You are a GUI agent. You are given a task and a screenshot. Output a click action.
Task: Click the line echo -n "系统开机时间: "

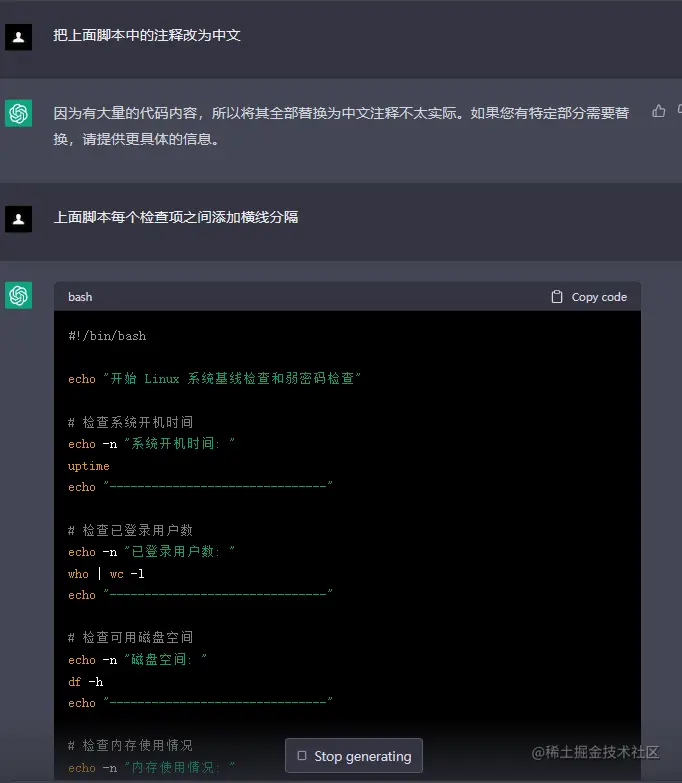coord(151,443)
